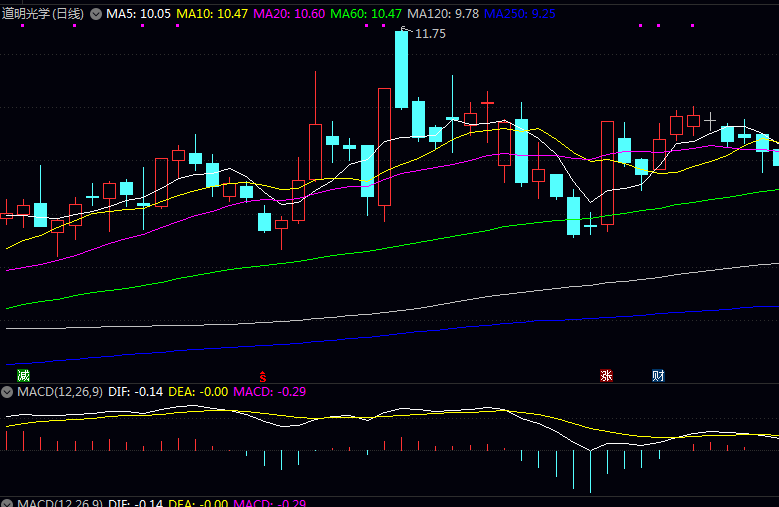Click the green MA60 indicator label
The width and height of the screenshot is (779, 507).
click(365, 14)
